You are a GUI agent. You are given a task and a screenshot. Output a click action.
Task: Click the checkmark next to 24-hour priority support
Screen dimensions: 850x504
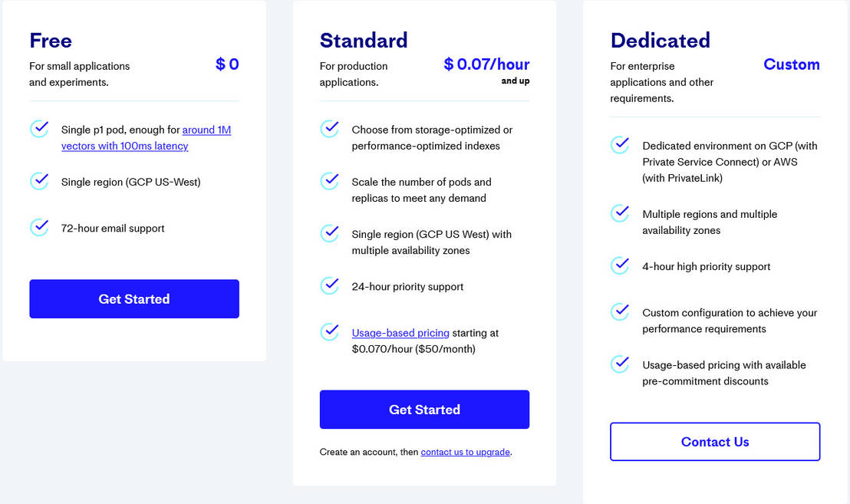pos(329,285)
